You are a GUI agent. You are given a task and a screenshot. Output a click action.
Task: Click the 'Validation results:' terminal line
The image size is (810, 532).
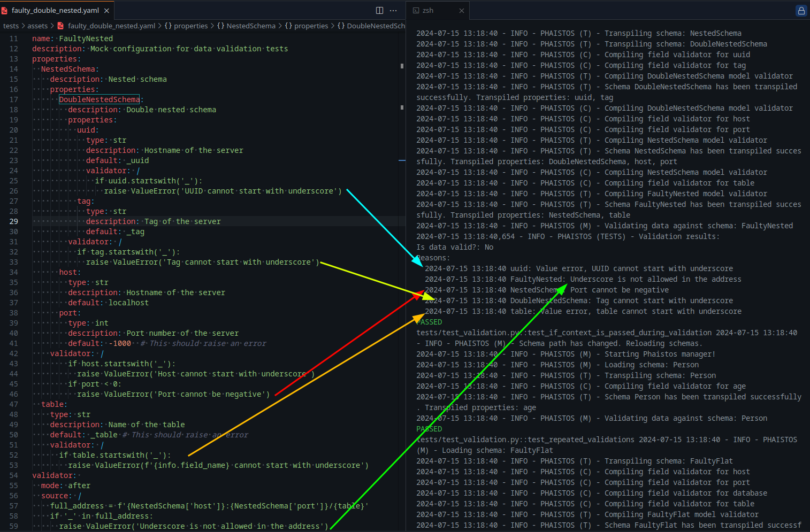tap(568, 236)
